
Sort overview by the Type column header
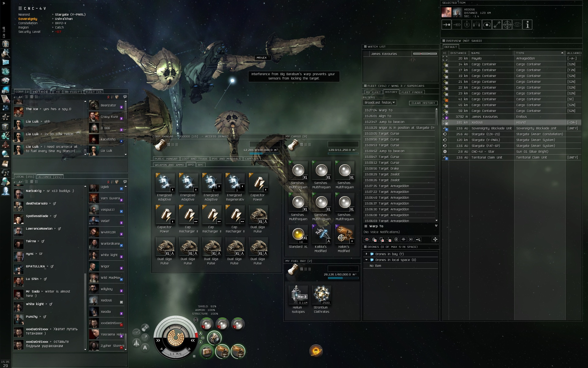coord(539,53)
